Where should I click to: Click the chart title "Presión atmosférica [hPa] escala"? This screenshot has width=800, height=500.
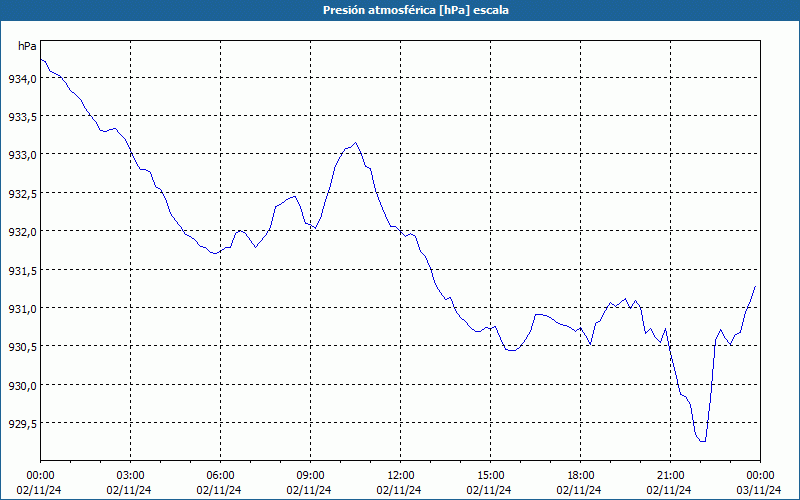(x=415, y=10)
